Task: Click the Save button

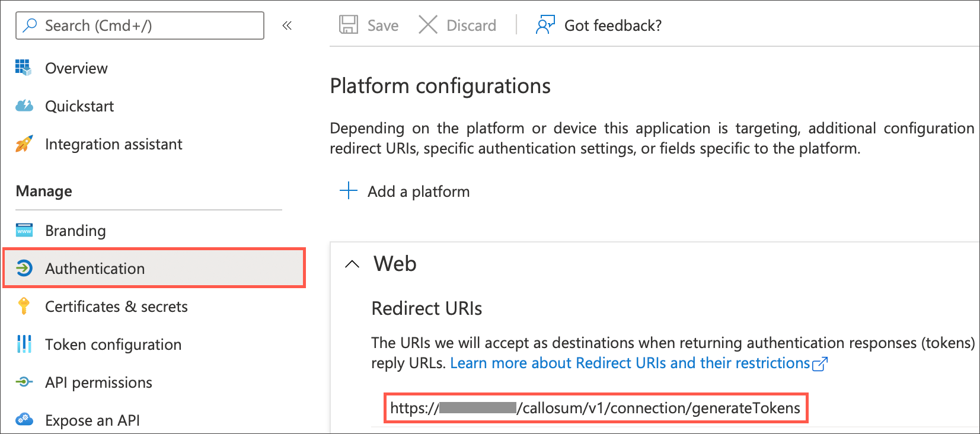Action: (x=368, y=25)
